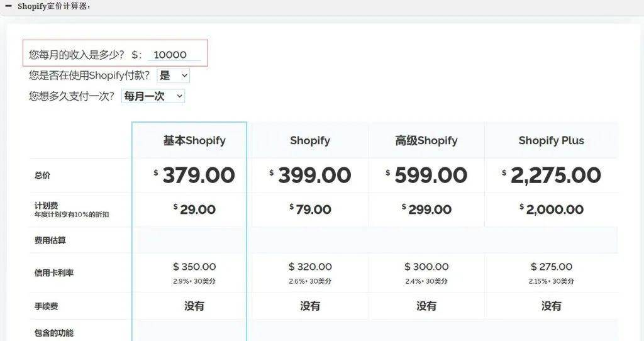Select the Shopify plan column header
Screen dimensions: 644x341
(x=310, y=140)
